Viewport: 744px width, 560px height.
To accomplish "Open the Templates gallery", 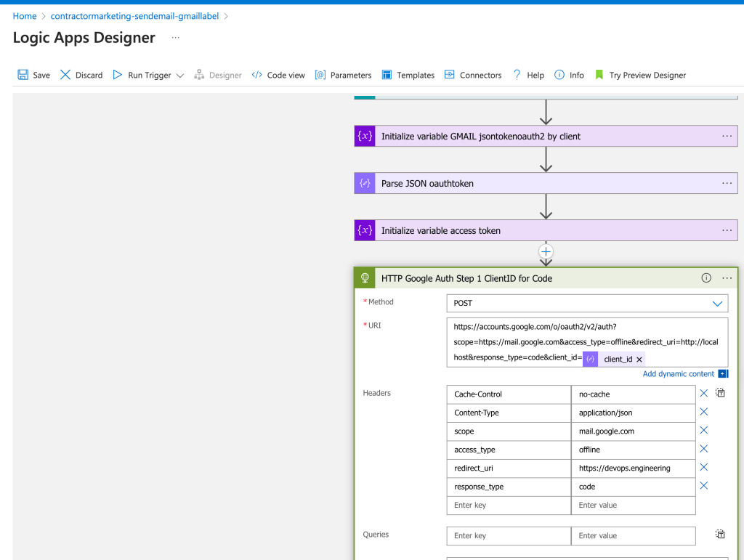I will [408, 75].
